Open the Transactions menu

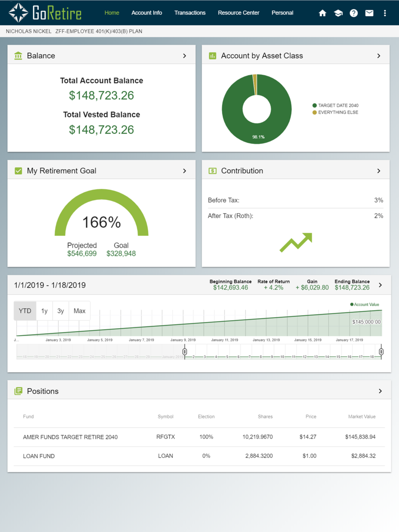[x=190, y=13]
